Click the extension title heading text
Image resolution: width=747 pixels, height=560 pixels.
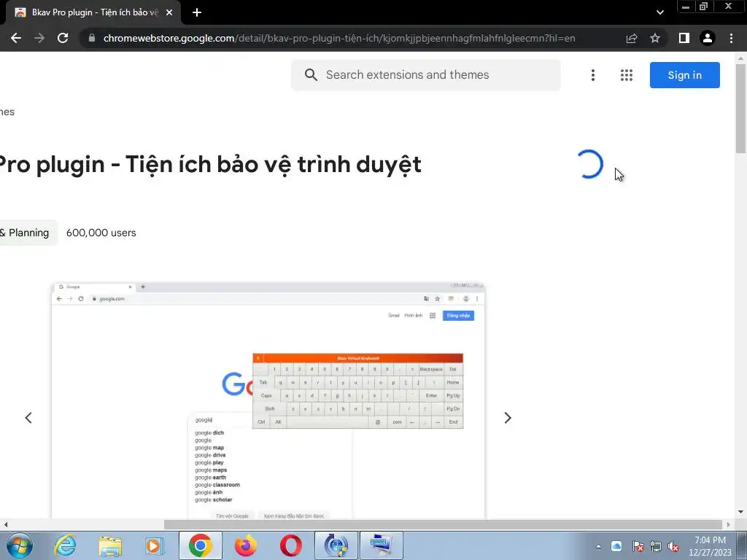pyautogui.click(x=210, y=165)
